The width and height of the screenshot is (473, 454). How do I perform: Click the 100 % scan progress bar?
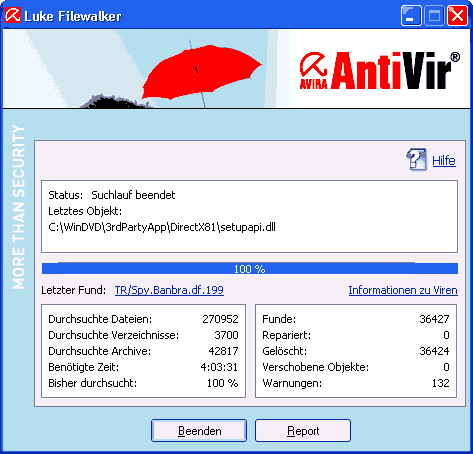[250, 268]
